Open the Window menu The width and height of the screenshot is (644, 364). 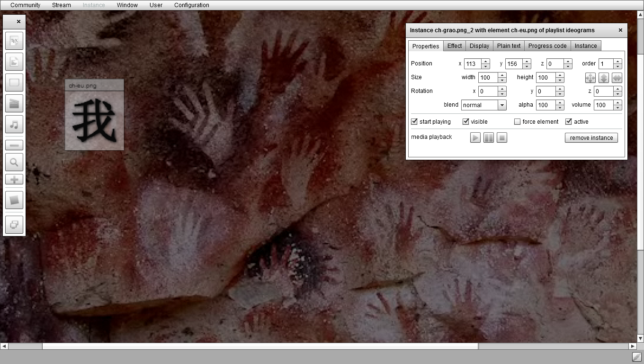[x=127, y=5]
